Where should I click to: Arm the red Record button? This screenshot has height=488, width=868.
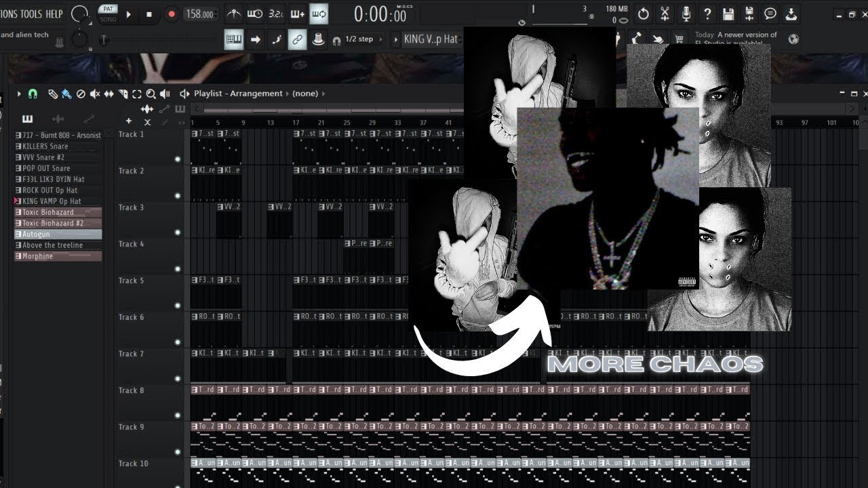click(172, 14)
